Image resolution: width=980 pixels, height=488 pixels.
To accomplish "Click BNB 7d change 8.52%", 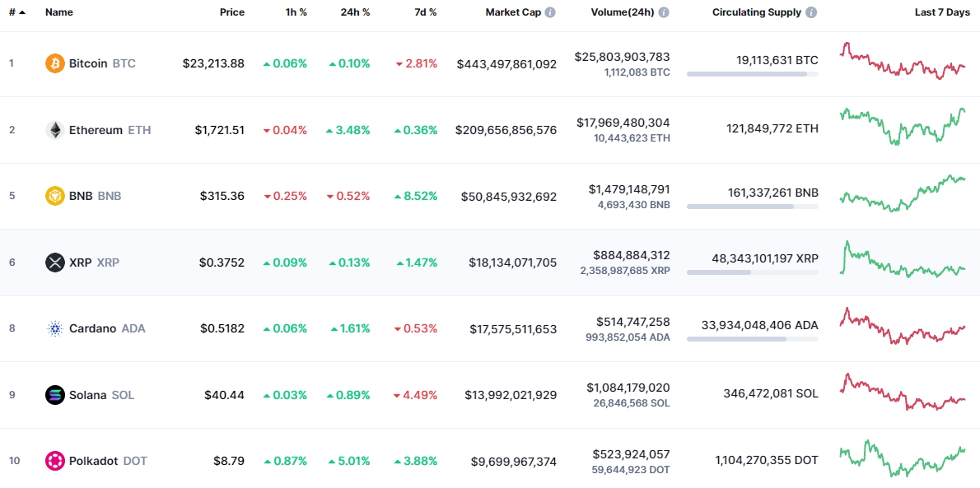I will [x=416, y=196].
